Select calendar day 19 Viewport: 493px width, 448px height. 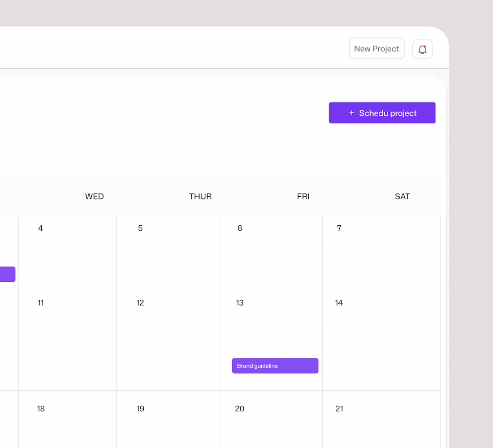(140, 409)
